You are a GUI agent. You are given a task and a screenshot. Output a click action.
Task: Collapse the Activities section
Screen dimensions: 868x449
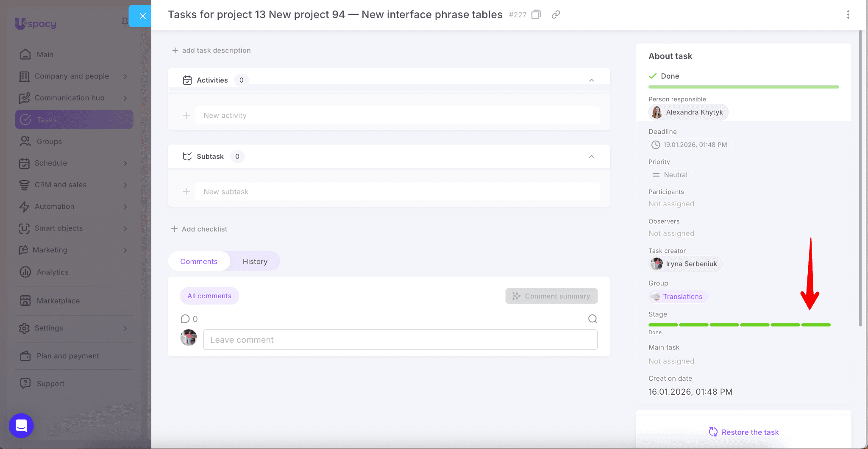point(591,80)
